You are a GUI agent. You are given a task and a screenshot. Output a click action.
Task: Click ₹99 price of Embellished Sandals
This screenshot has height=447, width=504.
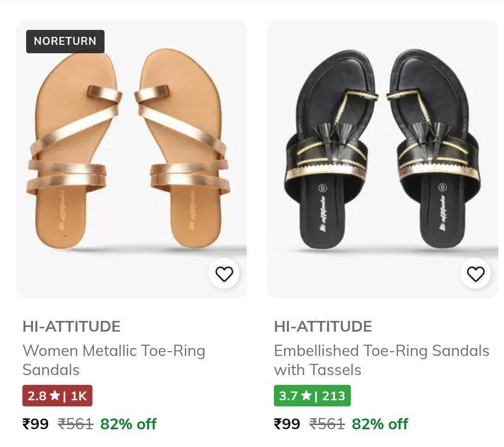[x=287, y=424]
